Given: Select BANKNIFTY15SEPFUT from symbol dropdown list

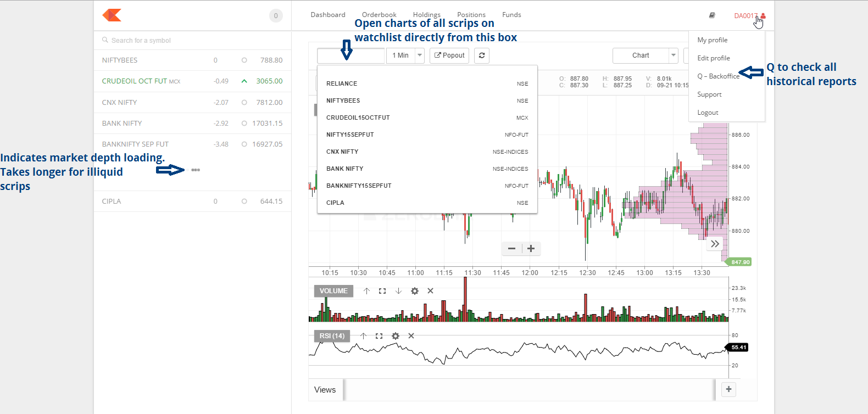Looking at the screenshot, I should [x=427, y=186].
